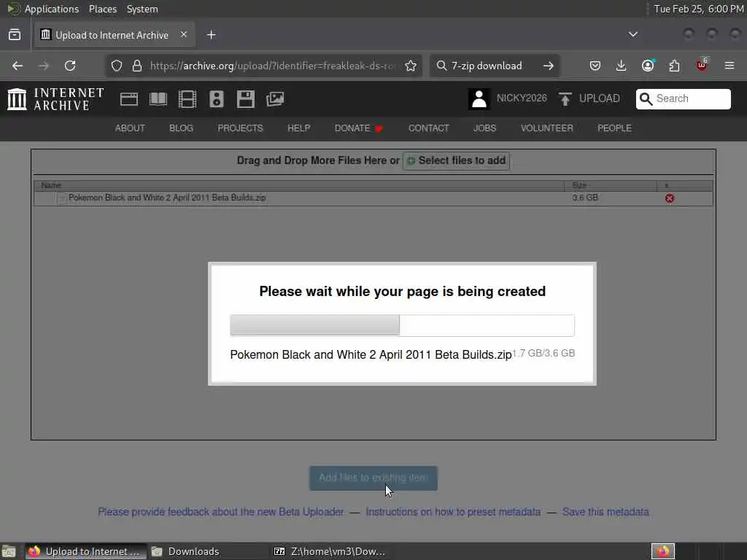Open the Web (Wayback) media icon
Screen dimensions: 747x560
128,99
